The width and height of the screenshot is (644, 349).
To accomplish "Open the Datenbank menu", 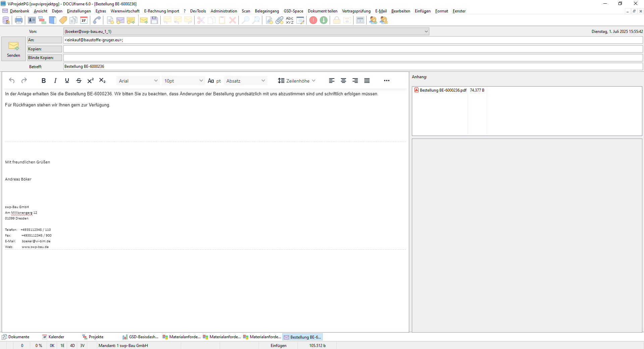I will click(x=19, y=11).
